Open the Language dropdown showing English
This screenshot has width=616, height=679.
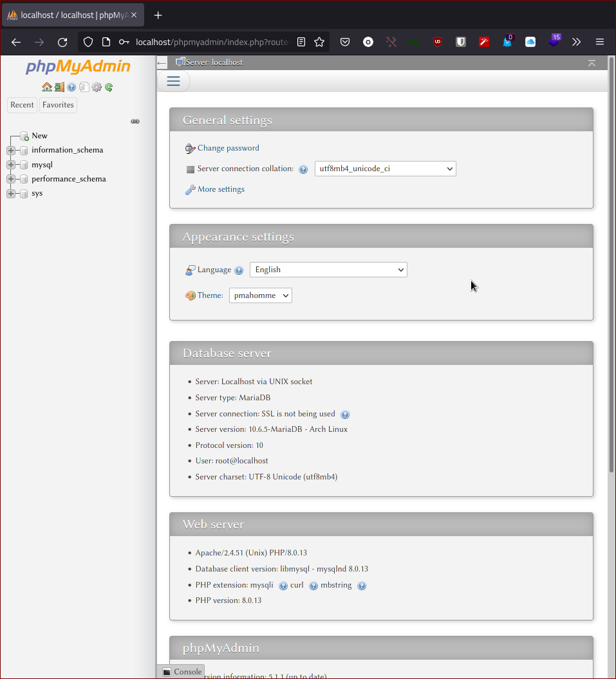[x=328, y=270]
